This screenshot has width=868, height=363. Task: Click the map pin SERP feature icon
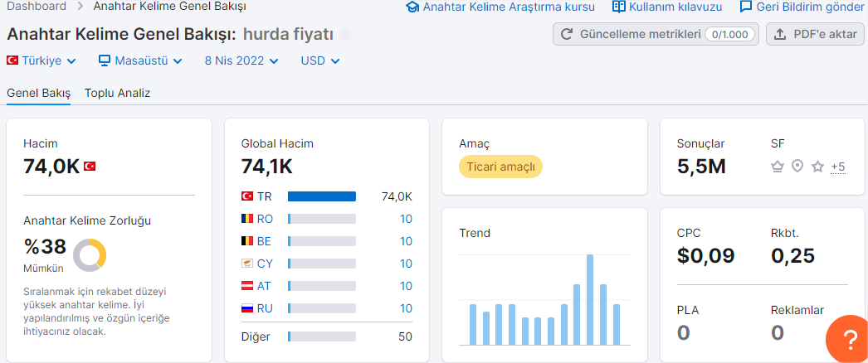pyautogui.click(x=797, y=166)
